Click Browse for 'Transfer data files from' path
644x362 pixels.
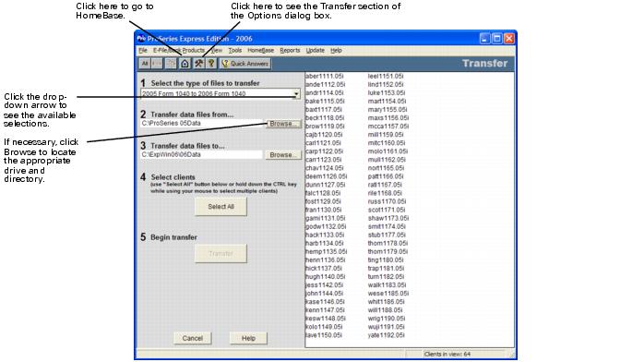pos(283,123)
